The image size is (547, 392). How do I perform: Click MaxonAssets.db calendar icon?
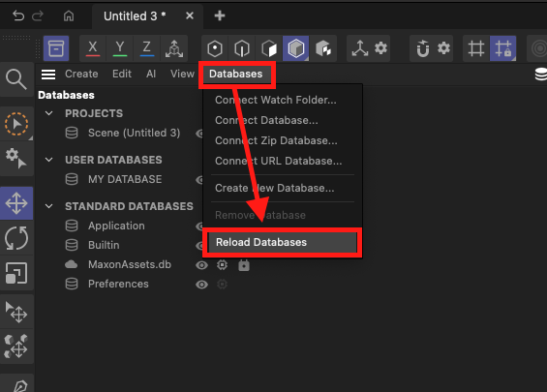[x=244, y=265]
